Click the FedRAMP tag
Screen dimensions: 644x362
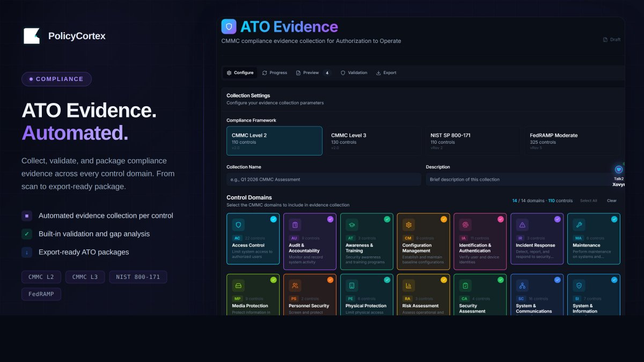pyautogui.click(x=41, y=294)
